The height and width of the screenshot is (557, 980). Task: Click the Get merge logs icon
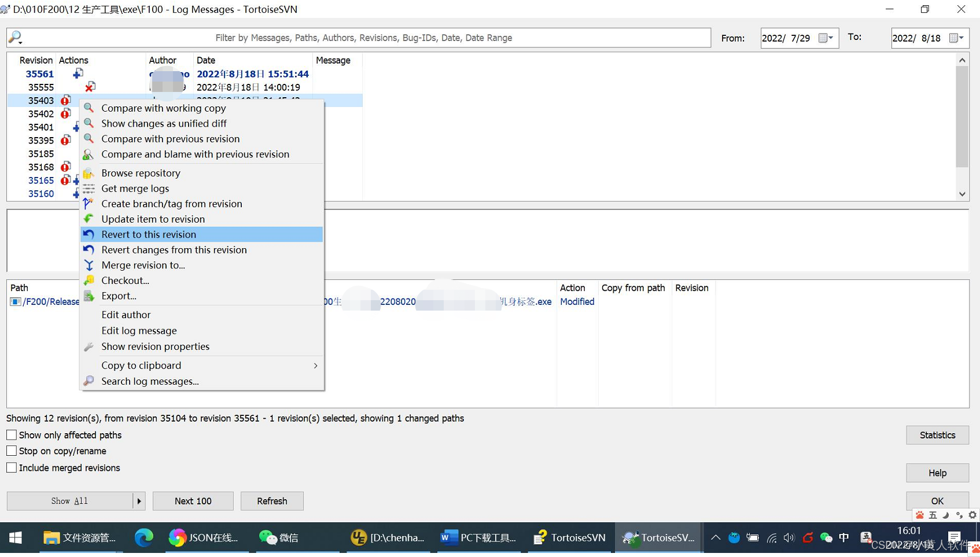tap(89, 189)
